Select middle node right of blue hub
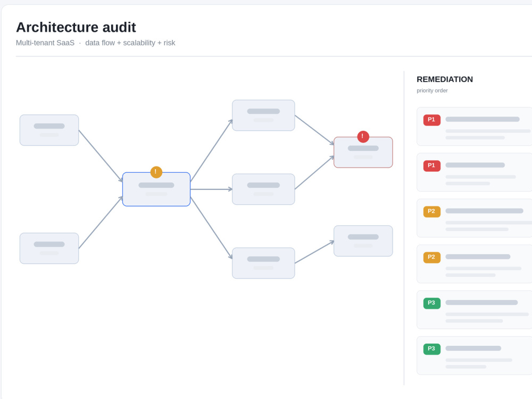 tap(263, 189)
